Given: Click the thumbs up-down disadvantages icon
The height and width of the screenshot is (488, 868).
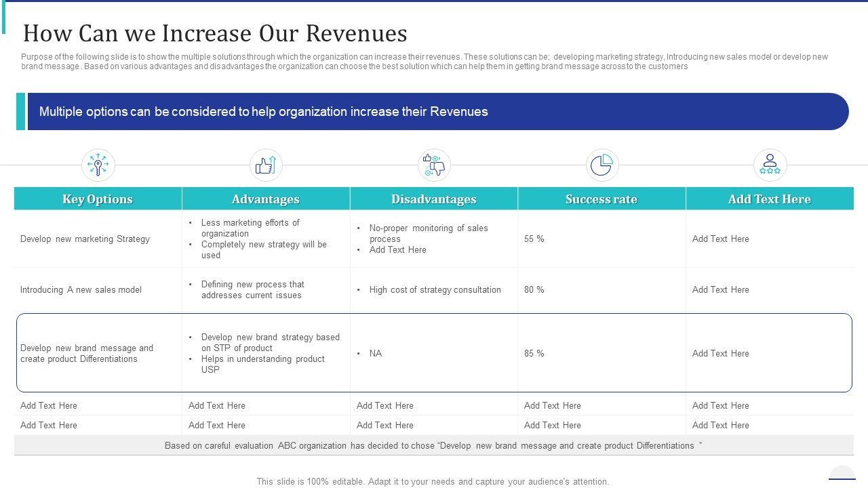Looking at the screenshot, I should pyautogui.click(x=434, y=165).
